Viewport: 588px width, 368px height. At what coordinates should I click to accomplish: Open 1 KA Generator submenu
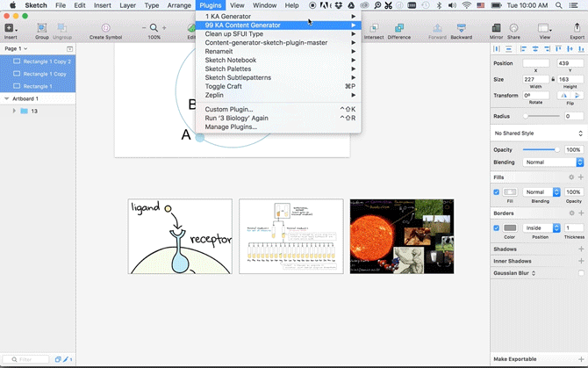[x=278, y=17]
